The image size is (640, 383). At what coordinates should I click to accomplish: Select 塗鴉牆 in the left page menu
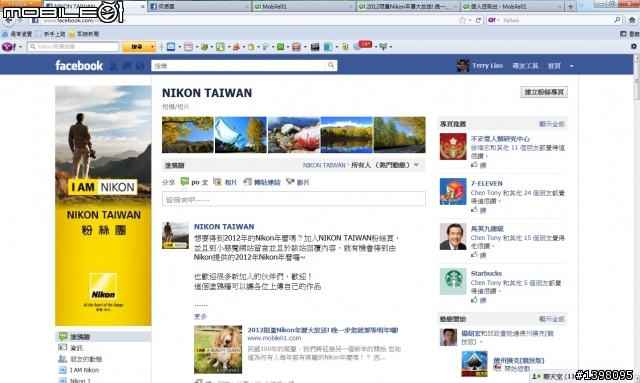[x=103, y=336]
